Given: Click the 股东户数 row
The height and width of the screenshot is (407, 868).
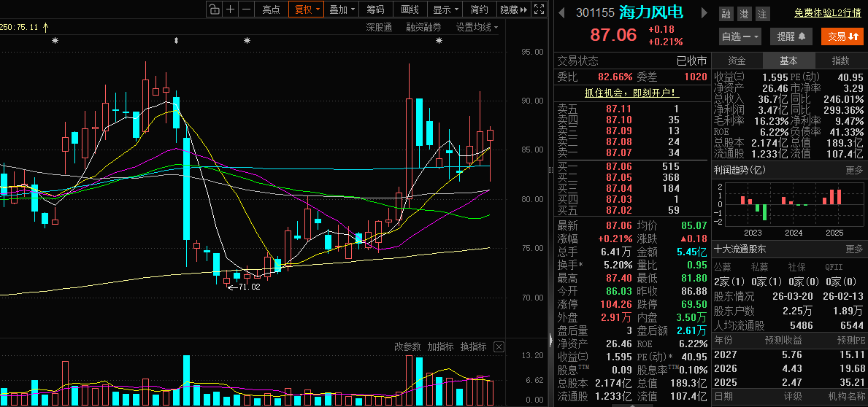Looking at the screenshot, I should pyautogui.click(x=789, y=311).
